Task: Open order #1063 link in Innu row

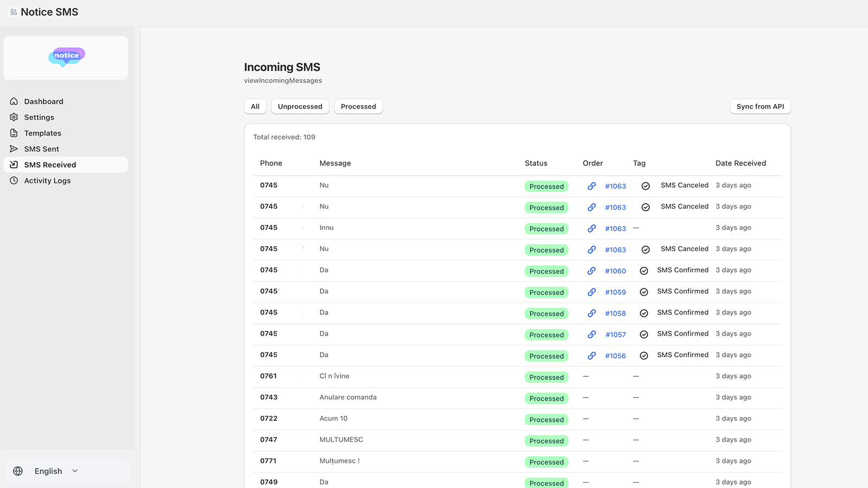Action: tap(616, 229)
